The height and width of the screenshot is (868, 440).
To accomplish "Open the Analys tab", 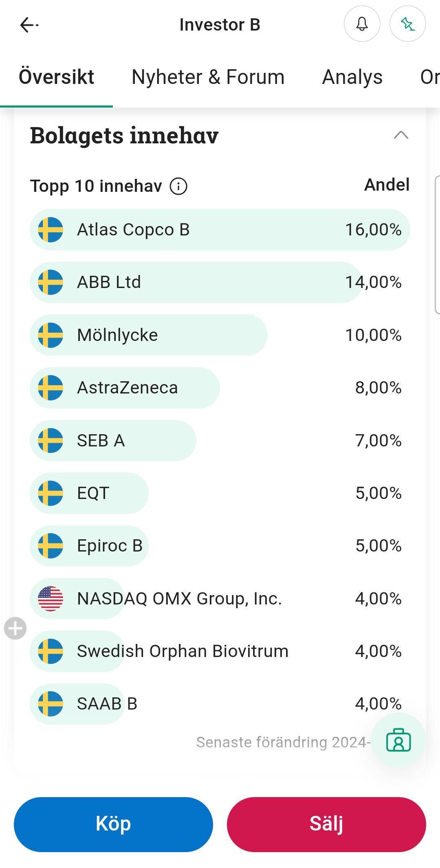I will pyautogui.click(x=352, y=77).
